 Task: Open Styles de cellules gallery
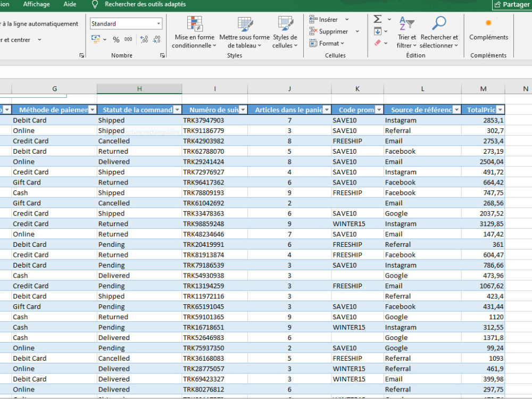(285, 32)
